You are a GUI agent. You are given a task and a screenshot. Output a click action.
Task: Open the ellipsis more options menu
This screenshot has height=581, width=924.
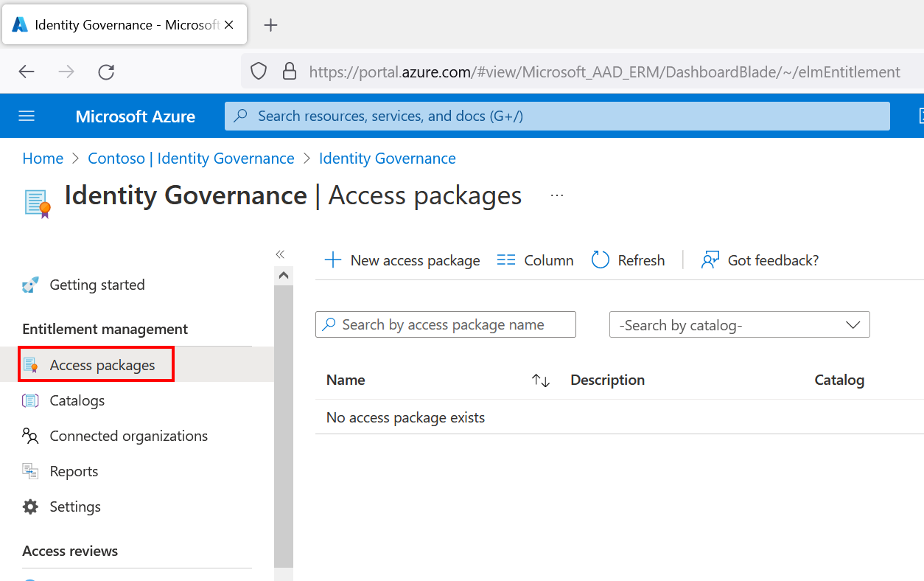click(x=557, y=195)
